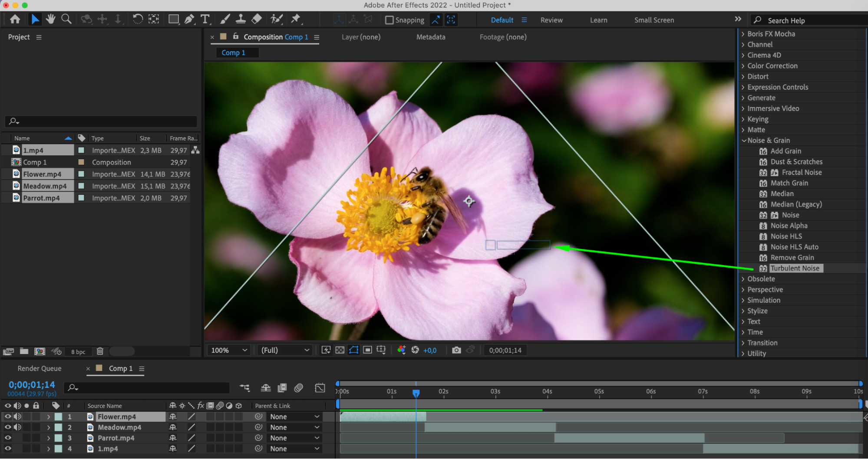
Task: Mute audio of Meadow.mp4 layer
Action: [x=17, y=427]
